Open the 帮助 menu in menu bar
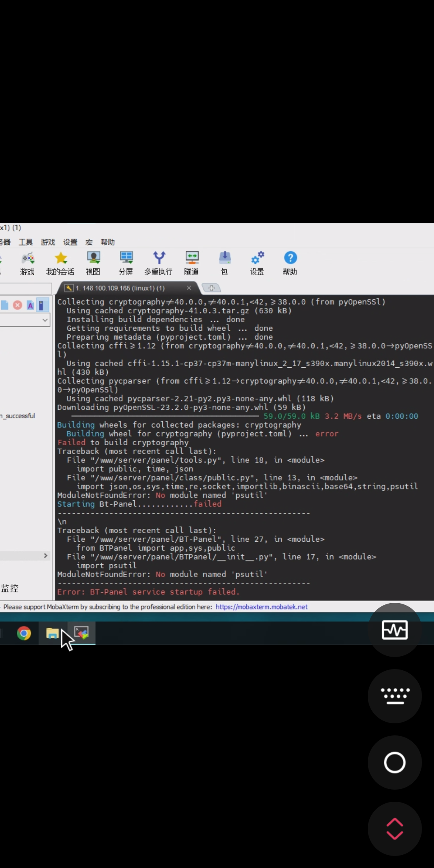 108,242
